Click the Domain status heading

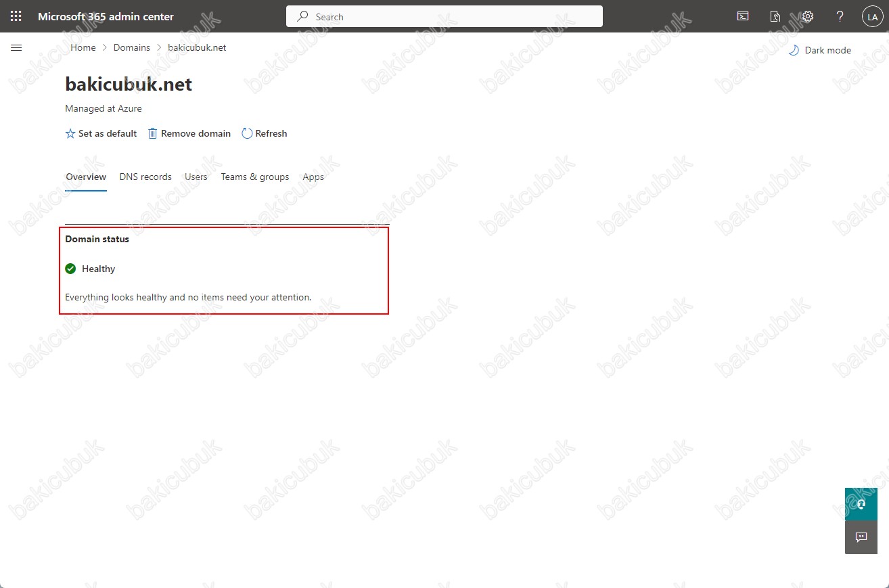click(97, 239)
